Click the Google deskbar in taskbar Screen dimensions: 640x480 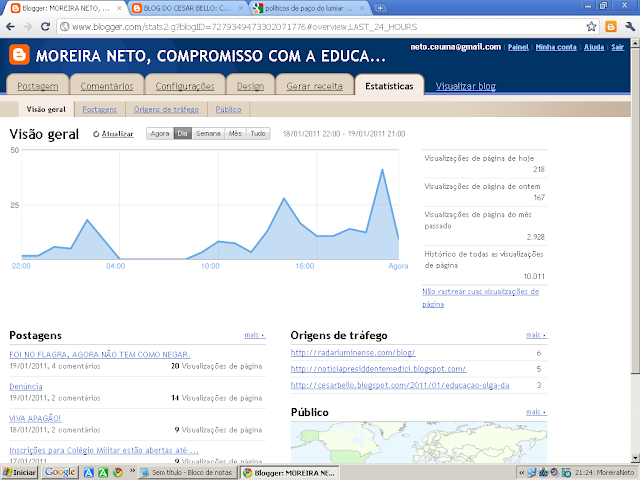(60, 472)
